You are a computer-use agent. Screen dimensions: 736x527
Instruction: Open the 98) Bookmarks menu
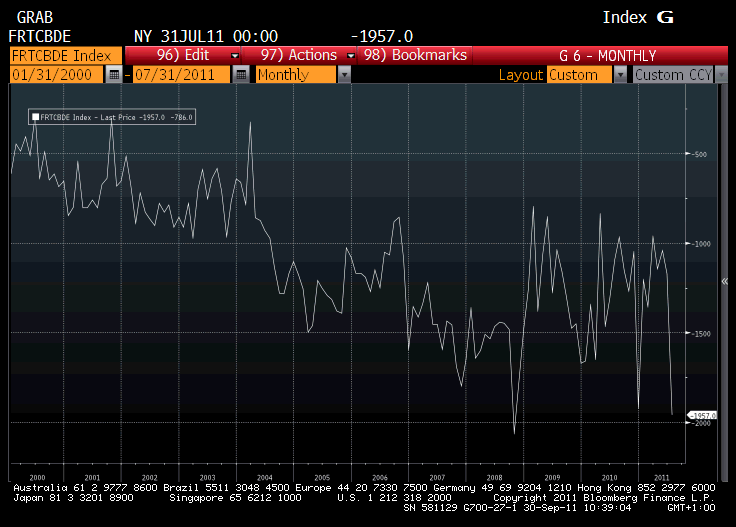(415, 55)
